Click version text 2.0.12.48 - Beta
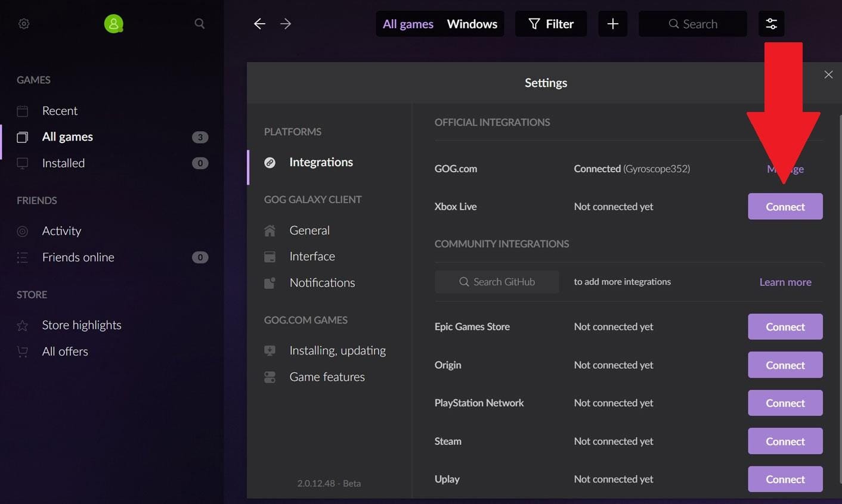 coord(329,483)
